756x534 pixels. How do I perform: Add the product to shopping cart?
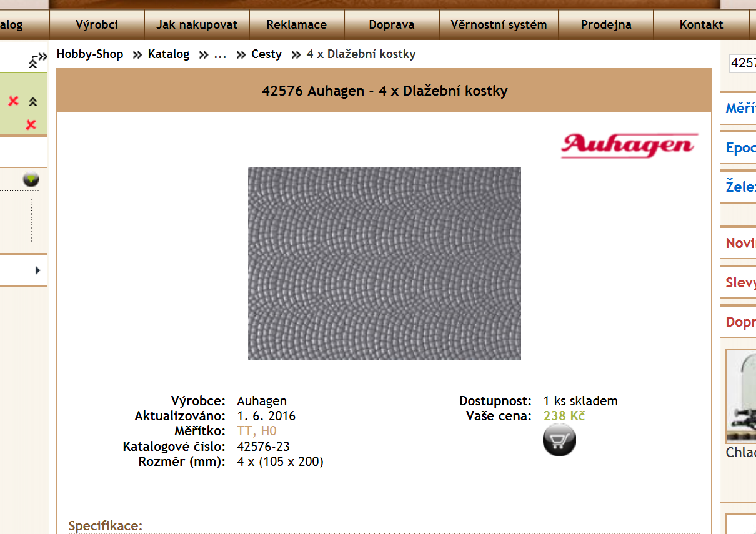559,440
